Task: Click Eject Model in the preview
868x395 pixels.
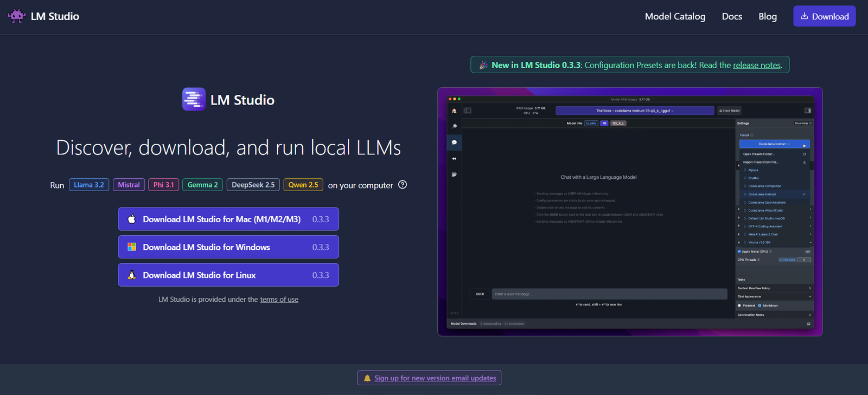Action: [x=729, y=111]
